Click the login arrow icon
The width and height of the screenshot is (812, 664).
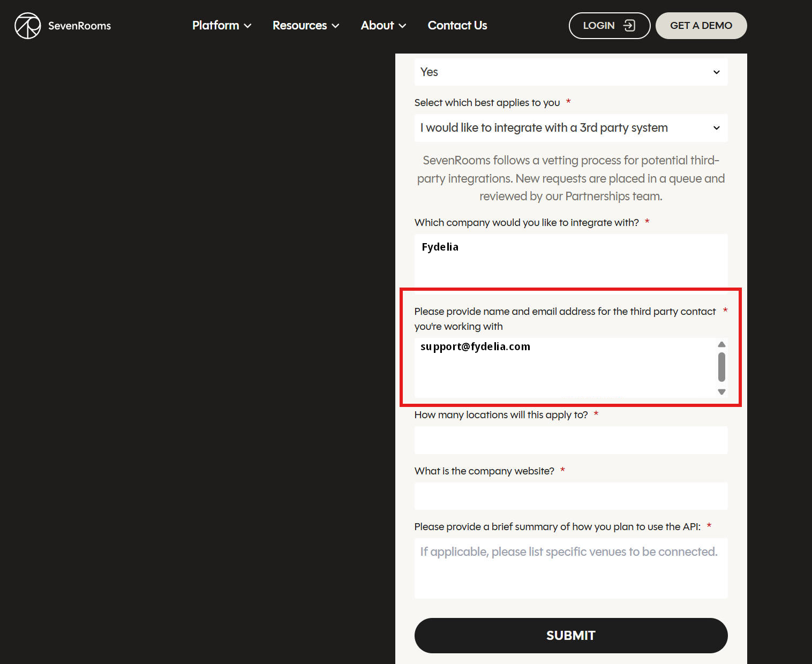(629, 26)
